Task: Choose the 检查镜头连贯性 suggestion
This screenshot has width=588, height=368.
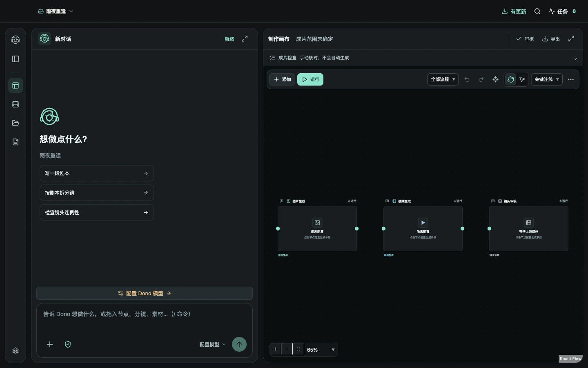Action: 97,213
